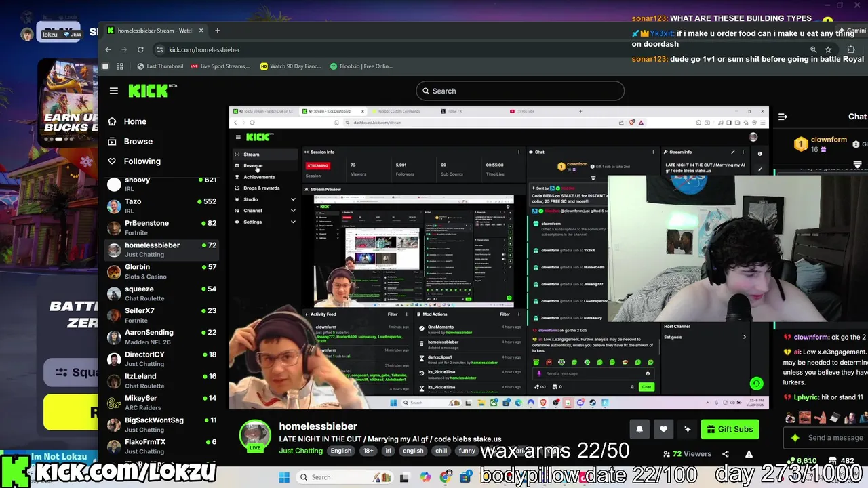Expand the Settings section in streamed dashboard
The height and width of the screenshot is (488, 868).
293,222
